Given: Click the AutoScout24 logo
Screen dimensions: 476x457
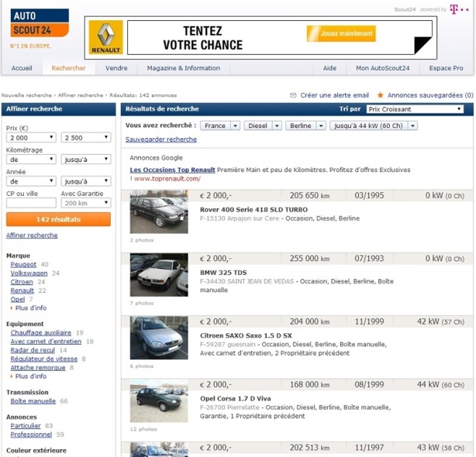Looking at the screenshot, I should click(40, 23).
